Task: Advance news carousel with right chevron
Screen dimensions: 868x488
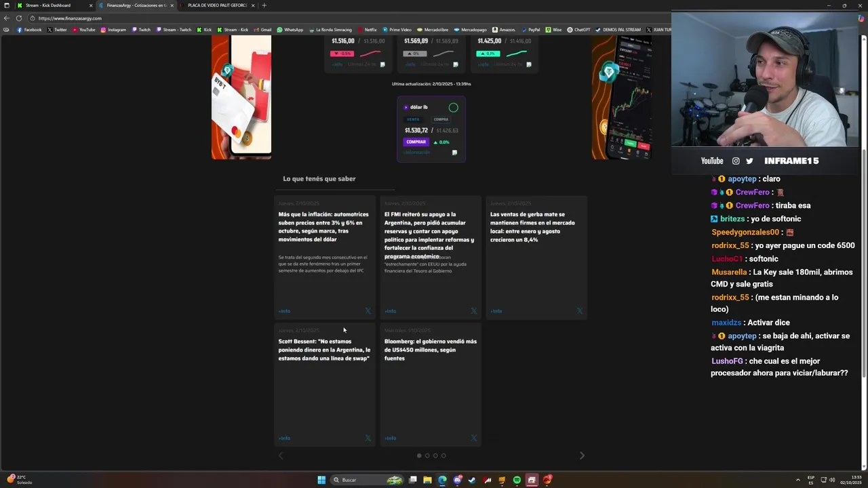Action: [582, 455]
